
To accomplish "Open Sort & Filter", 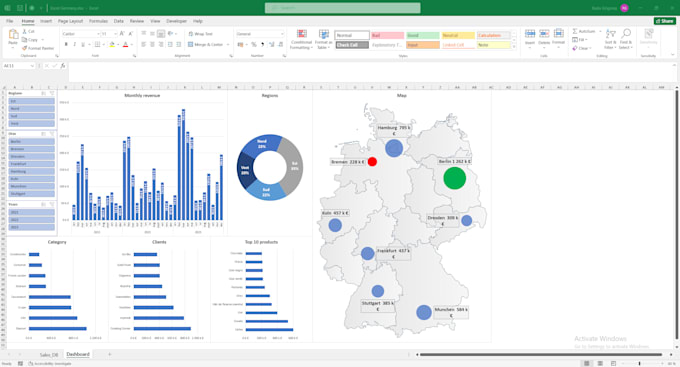I will (x=611, y=38).
